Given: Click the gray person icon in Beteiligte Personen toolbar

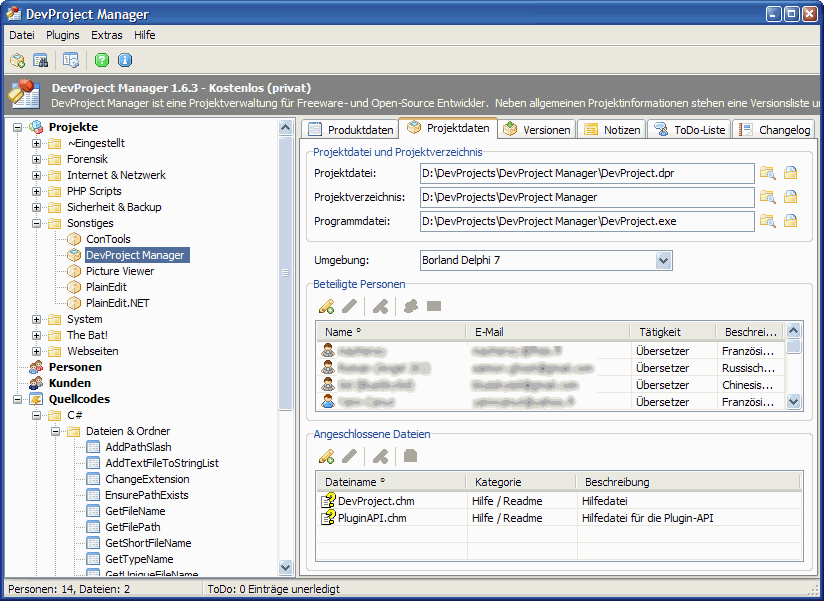Looking at the screenshot, I should pos(410,306).
